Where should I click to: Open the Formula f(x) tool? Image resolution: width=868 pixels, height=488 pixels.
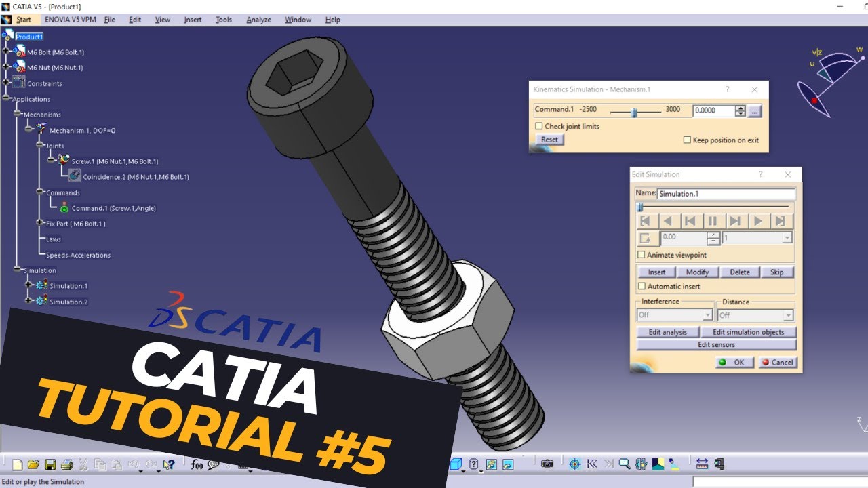[x=197, y=465]
